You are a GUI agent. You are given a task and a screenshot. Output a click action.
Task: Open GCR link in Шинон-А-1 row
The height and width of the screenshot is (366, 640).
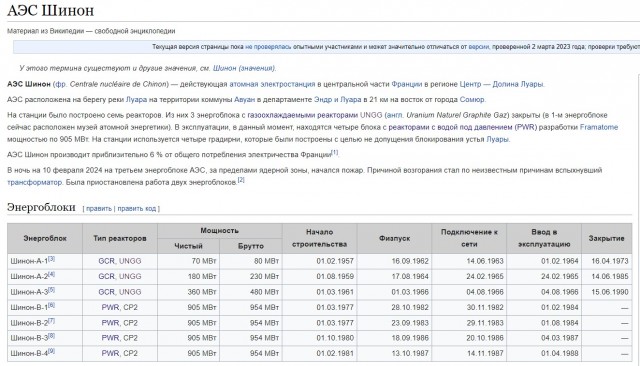tap(107, 261)
